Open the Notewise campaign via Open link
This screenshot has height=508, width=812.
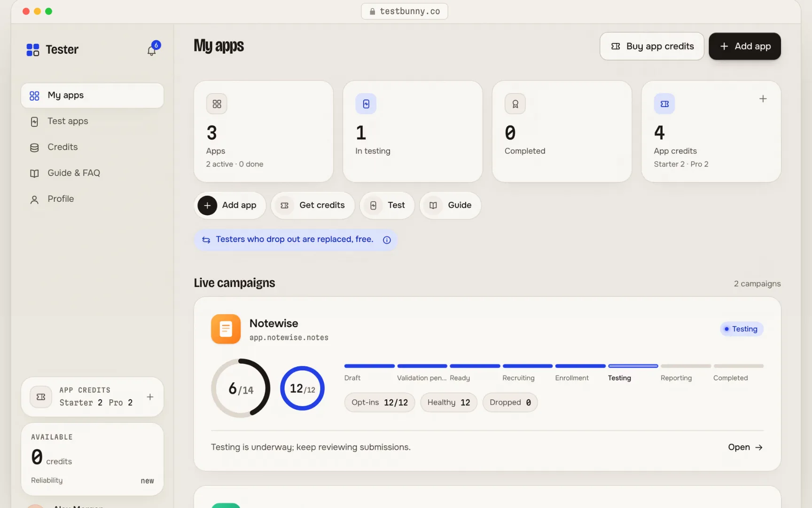click(x=745, y=447)
